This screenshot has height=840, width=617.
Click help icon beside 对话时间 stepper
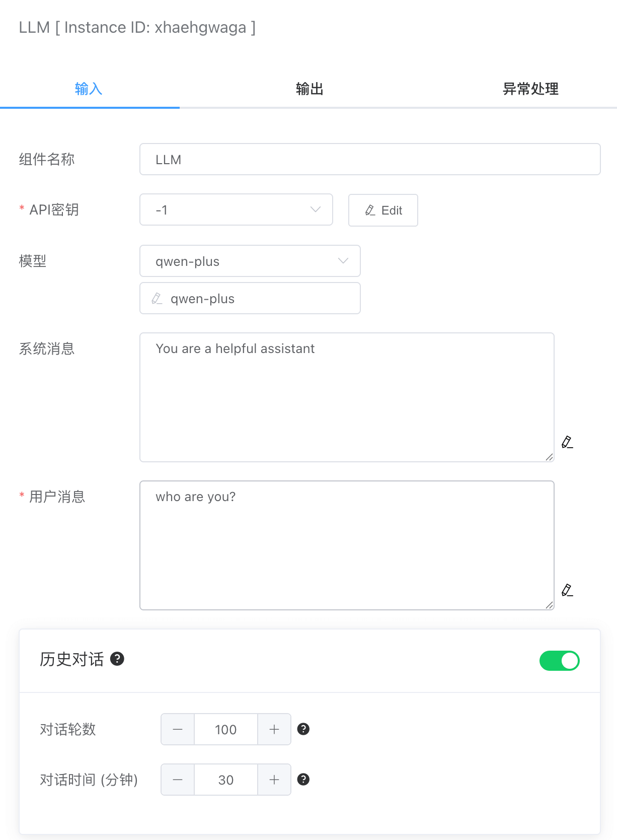[x=303, y=780]
